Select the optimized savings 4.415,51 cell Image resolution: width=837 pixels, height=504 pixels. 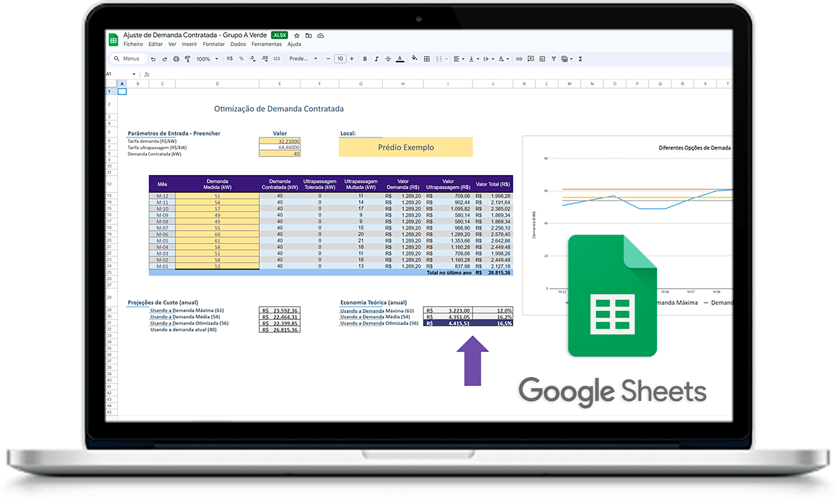pos(448,323)
